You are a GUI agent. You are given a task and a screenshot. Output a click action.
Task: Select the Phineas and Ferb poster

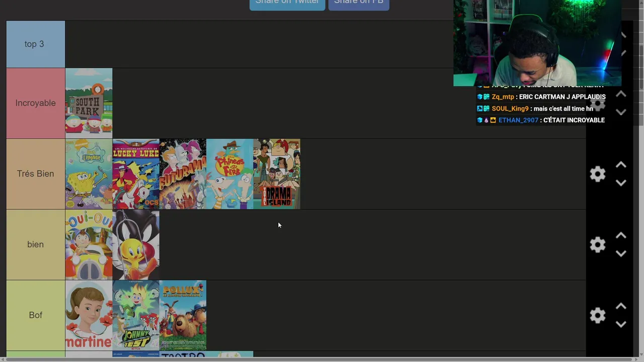pos(229,174)
